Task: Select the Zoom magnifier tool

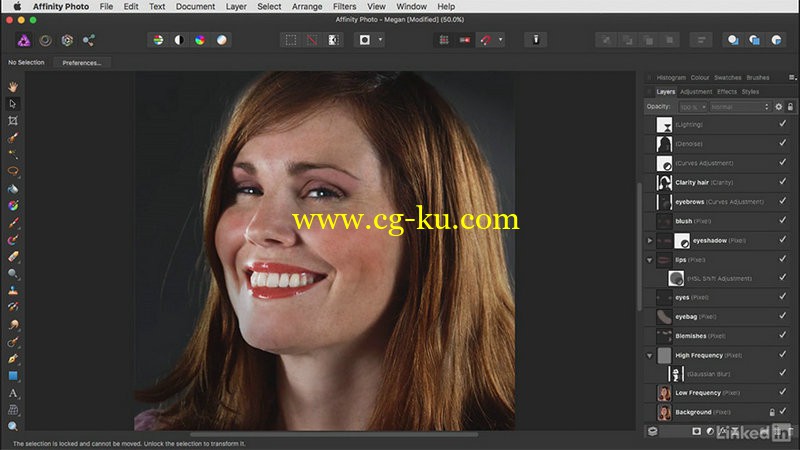Action: click(x=13, y=427)
